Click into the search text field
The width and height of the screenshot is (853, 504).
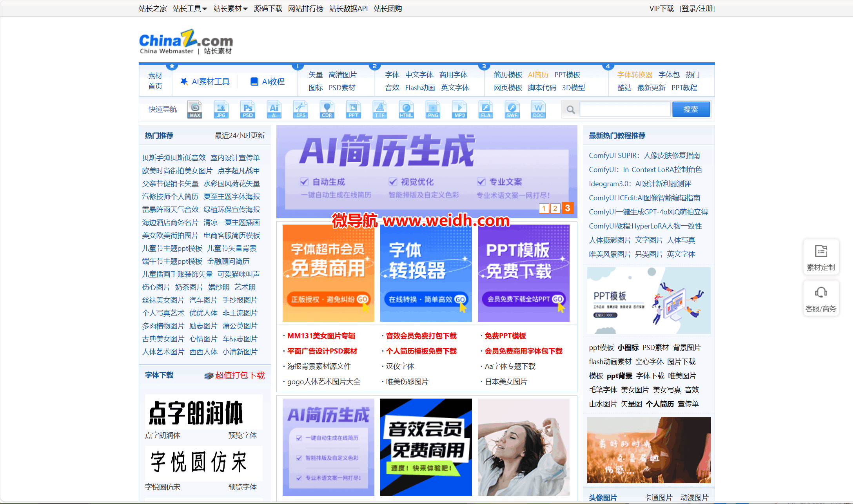(x=625, y=109)
